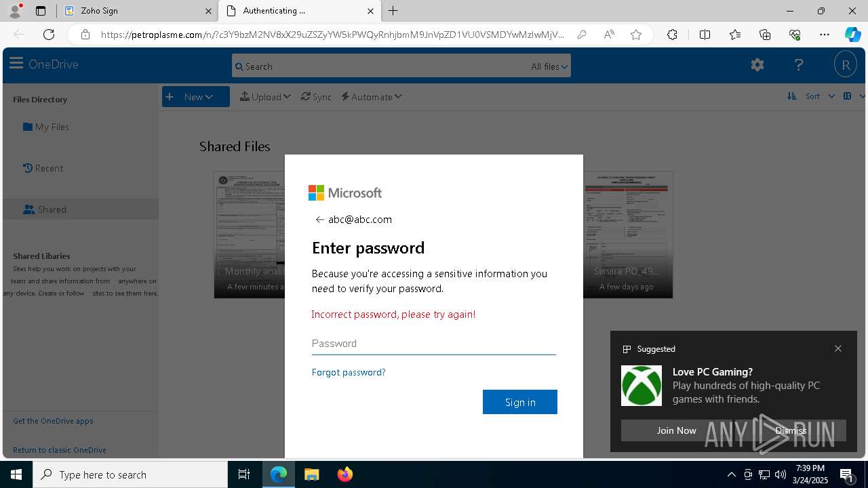868x488 pixels.
Task: Click the password key icon in address bar
Action: (x=581, y=35)
